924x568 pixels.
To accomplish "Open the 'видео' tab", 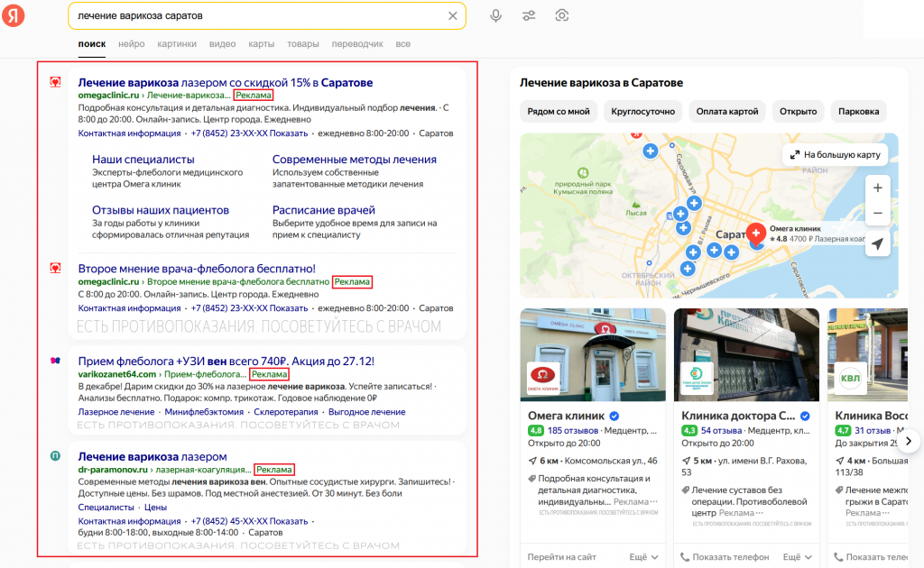I will [x=222, y=44].
